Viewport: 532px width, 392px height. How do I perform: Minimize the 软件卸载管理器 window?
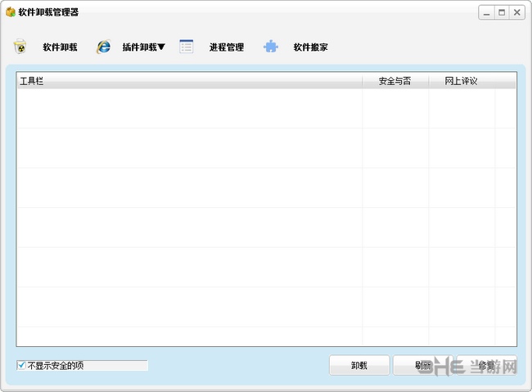[x=486, y=12]
